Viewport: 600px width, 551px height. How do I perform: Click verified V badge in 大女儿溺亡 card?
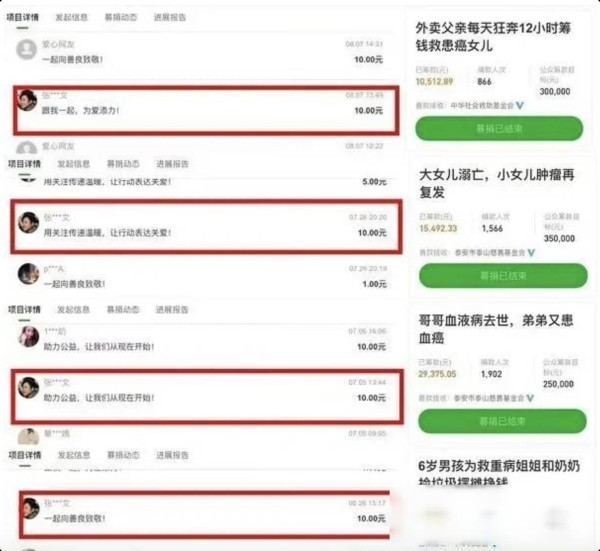click(531, 253)
